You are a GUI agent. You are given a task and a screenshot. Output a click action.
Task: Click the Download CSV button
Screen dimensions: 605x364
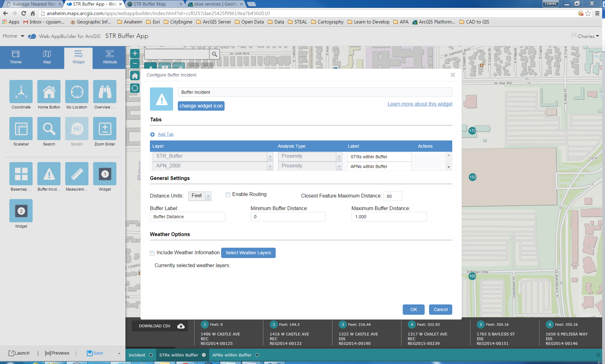(x=160, y=326)
